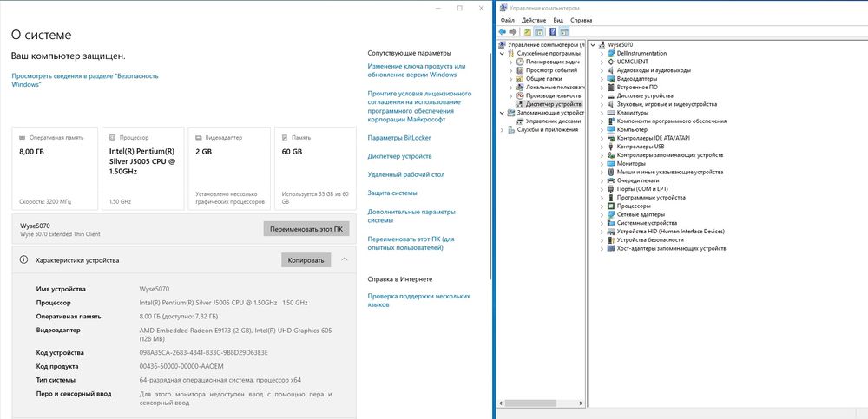Open the Удаленный рабочий стол link
Image resolution: width=868 pixels, height=419 pixels.
click(405, 174)
